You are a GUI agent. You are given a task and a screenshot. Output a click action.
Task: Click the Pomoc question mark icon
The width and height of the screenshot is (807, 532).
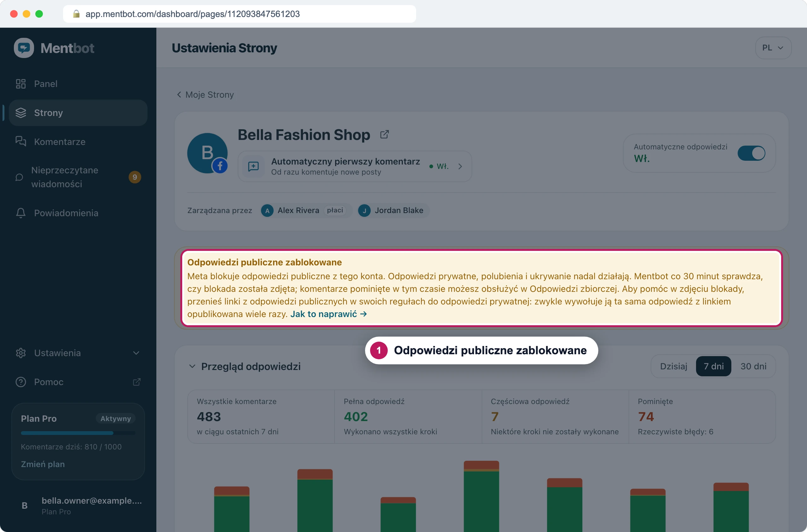(21, 382)
